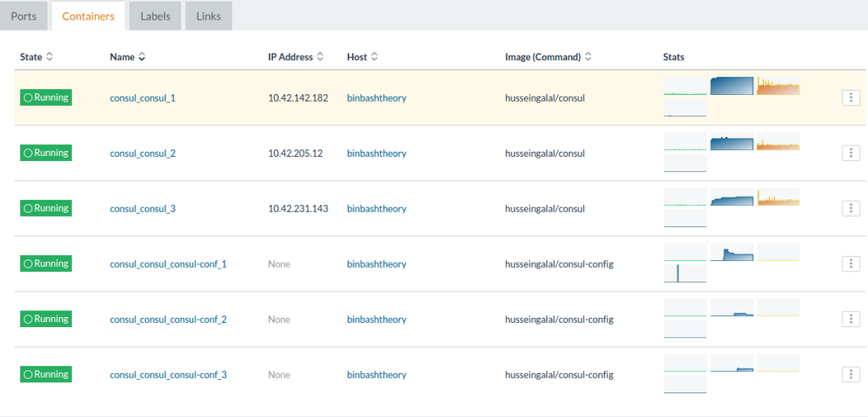The height and width of the screenshot is (417, 868).
Task: Click the blue memory graph for consul_consul_1
Action: click(732, 86)
